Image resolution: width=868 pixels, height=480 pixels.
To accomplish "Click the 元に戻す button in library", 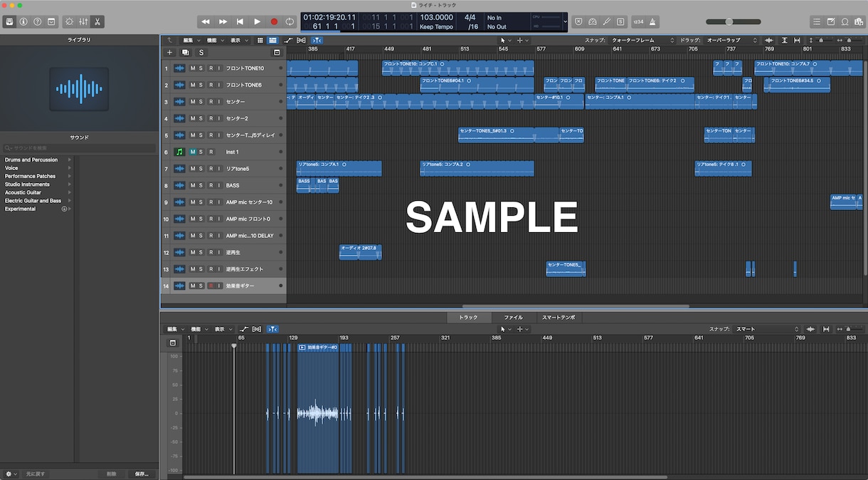I will point(36,474).
